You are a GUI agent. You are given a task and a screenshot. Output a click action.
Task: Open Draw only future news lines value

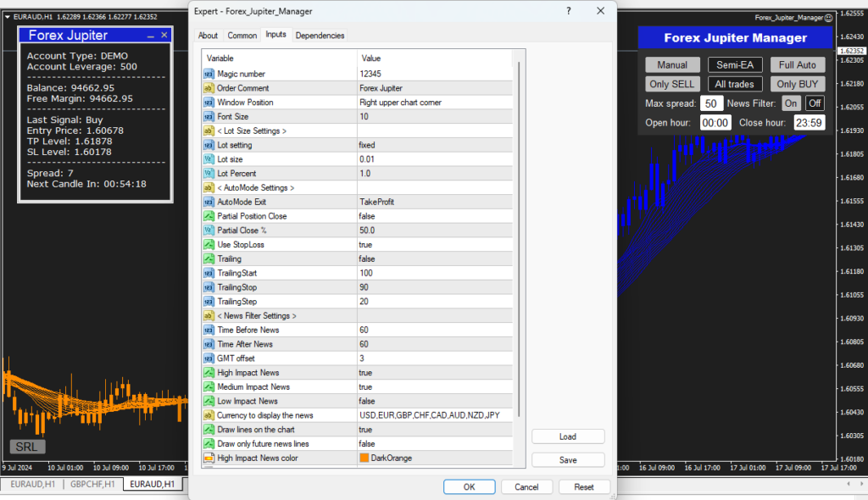435,443
